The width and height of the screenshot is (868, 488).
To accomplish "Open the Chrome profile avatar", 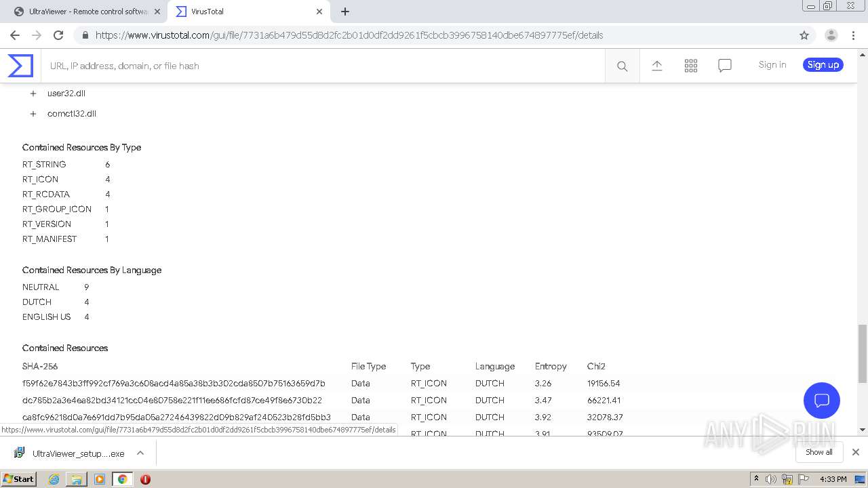I will tap(831, 35).
